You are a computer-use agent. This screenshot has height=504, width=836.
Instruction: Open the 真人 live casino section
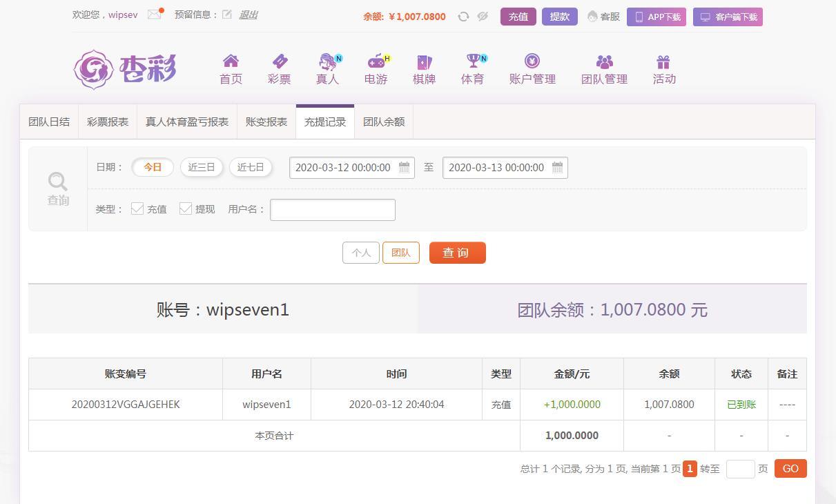pyautogui.click(x=328, y=70)
